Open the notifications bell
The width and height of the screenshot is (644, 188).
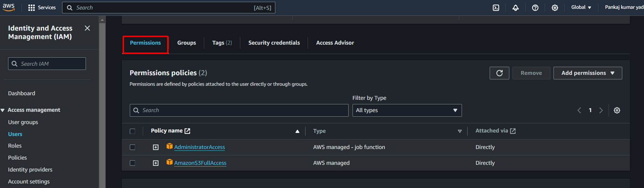pyautogui.click(x=516, y=8)
